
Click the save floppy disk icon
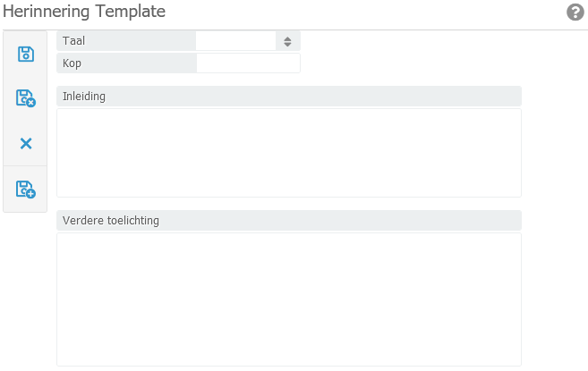pos(26,54)
